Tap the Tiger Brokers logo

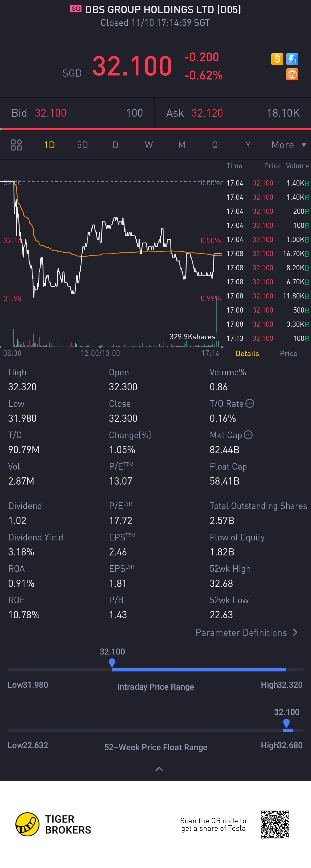[53, 824]
